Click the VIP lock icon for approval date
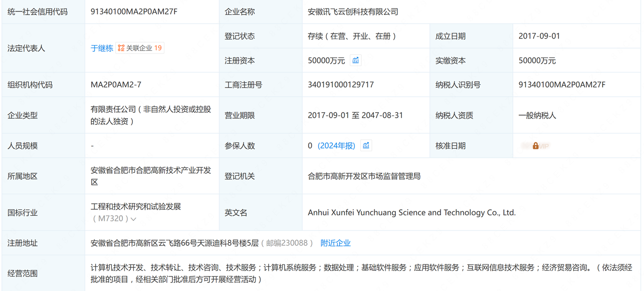Viewport: 644px width, 291px height. (535, 146)
